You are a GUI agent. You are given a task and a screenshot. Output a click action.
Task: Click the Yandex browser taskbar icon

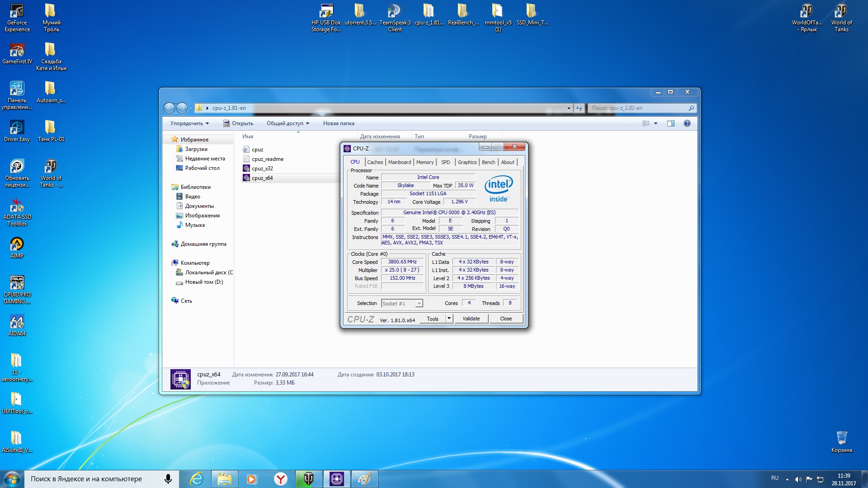(281, 479)
